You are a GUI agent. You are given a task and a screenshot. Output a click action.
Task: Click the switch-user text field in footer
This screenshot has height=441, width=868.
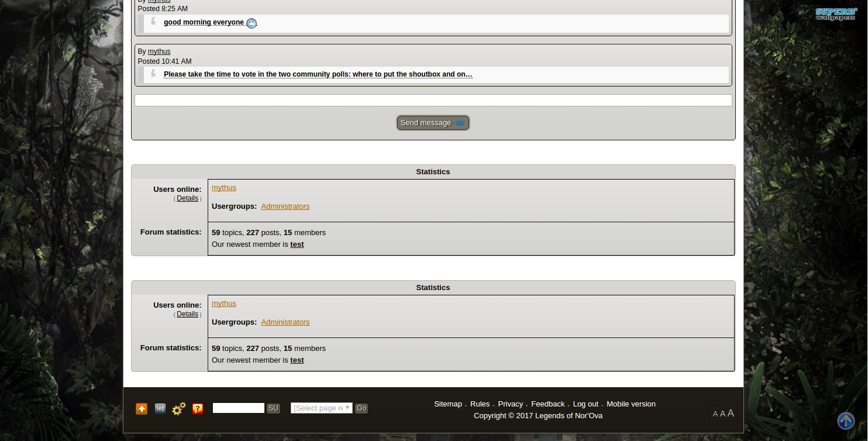point(239,408)
